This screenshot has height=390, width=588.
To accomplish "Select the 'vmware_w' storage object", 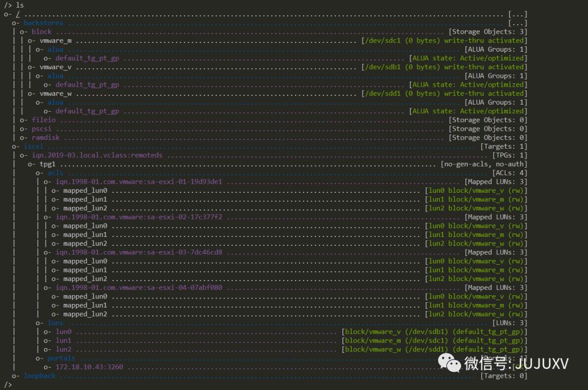I will [x=56, y=93].
